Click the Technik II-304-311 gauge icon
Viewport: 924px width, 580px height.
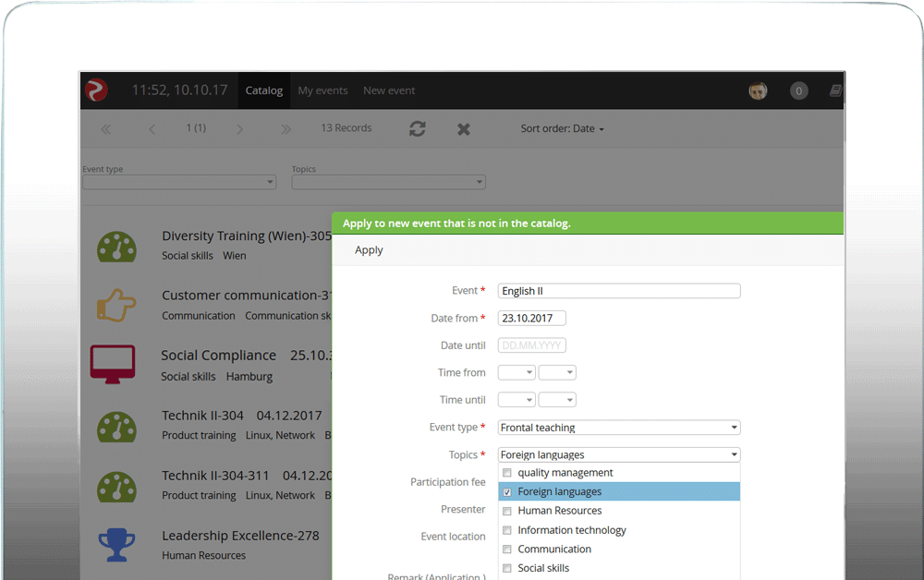point(116,487)
